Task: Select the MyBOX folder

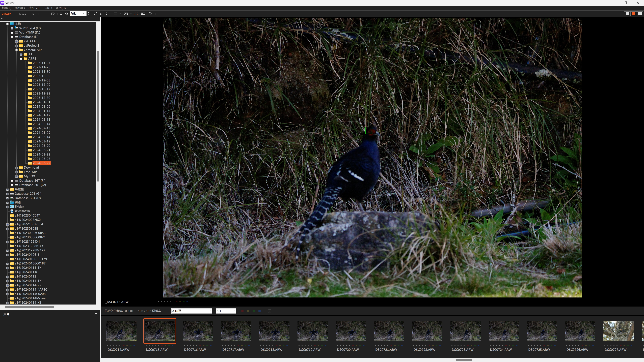Action: point(29,176)
